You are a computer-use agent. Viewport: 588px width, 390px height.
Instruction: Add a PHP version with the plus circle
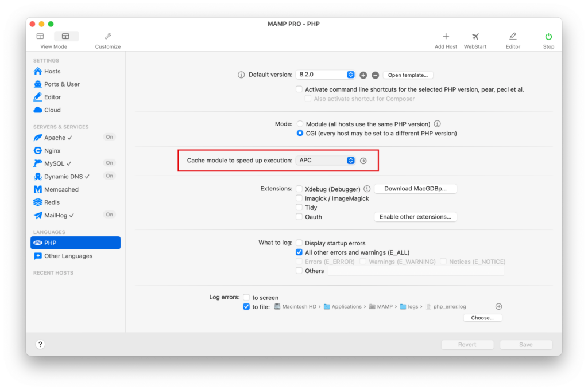pos(363,75)
